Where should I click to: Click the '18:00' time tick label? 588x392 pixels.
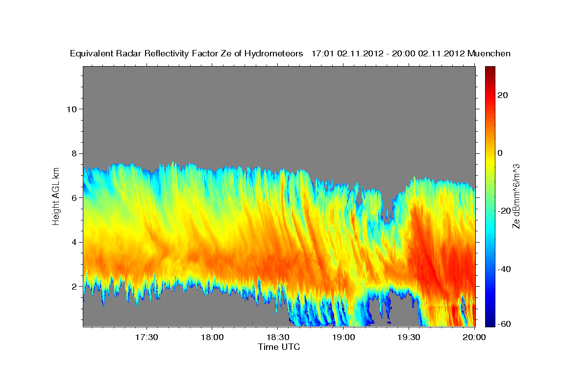pos(212,337)
